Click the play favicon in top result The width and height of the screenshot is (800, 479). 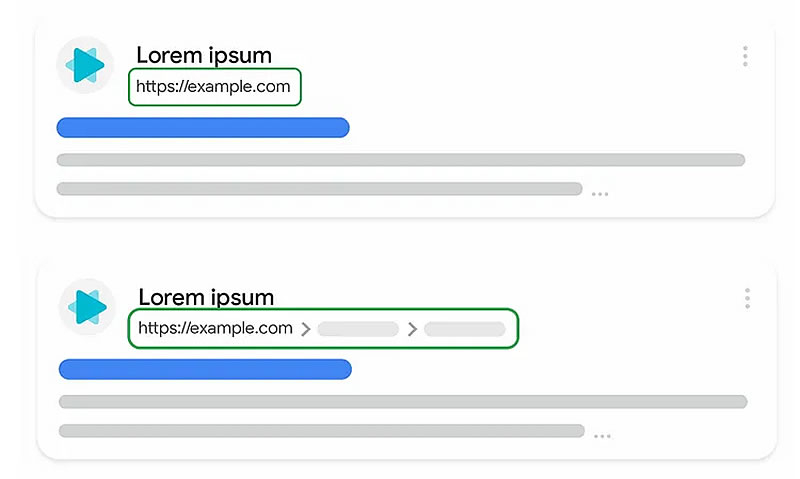[85, 65]
